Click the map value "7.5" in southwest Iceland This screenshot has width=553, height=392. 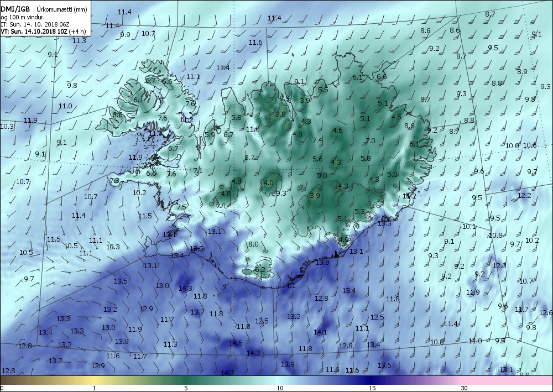181,207
